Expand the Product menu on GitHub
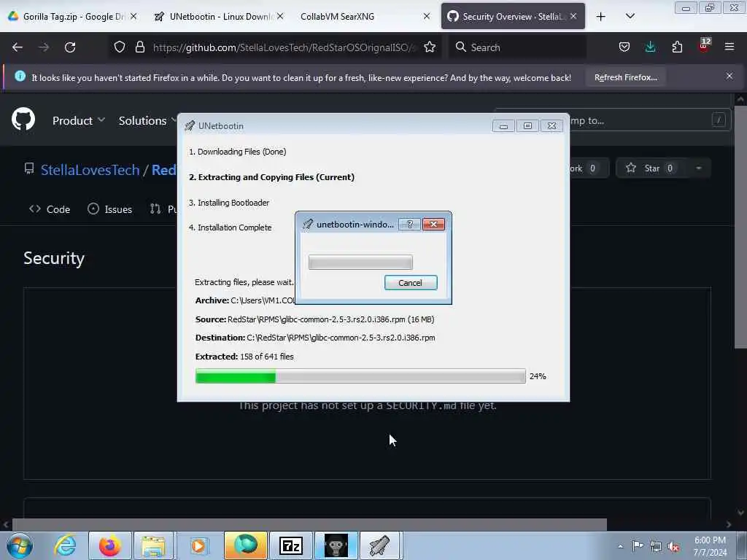Viewport: 747px width, 560px height. tap(79, 120)
